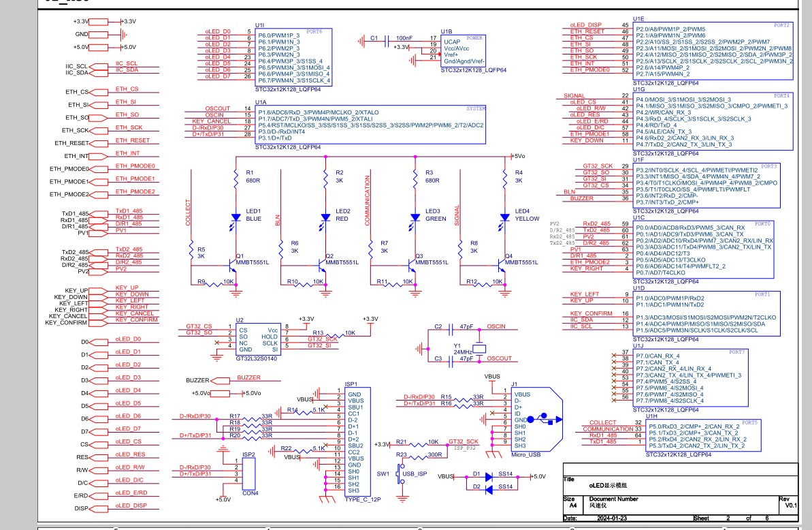The height and width of the screenshot is (530, 812).
Task: Click the TYPE_C_12P label under ISP1
Action: click(x=363, y=500)
